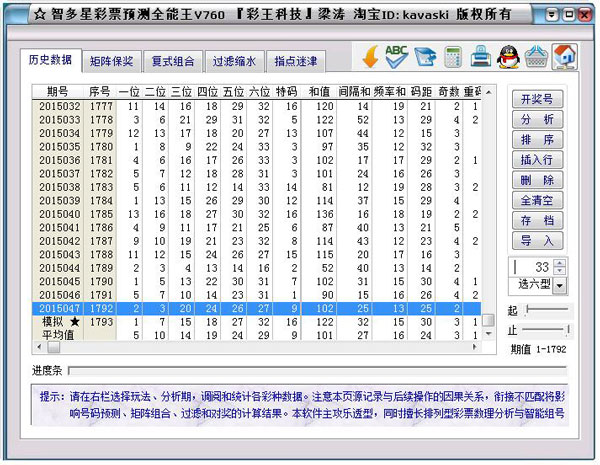Image resolution: width=600 pixels, height=465 pixels.
Task: Click the blue graduation-cap toolbar icon
Action: point(425,57)
